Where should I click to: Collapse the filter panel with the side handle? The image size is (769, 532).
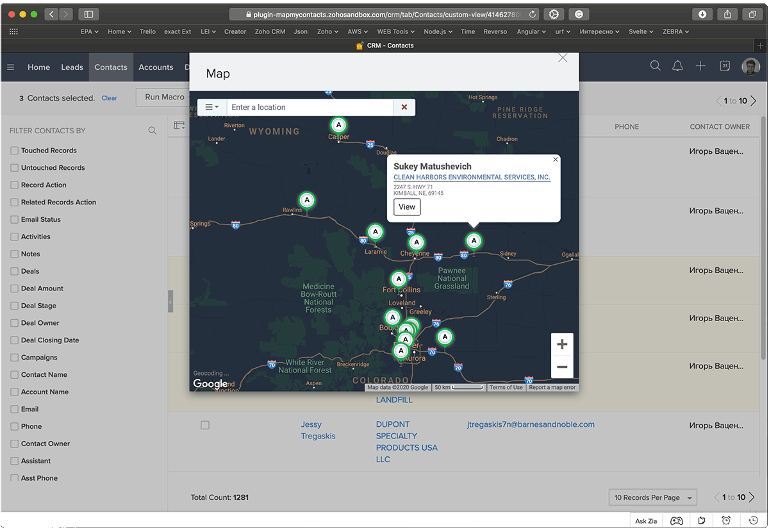tap(170, 301)
